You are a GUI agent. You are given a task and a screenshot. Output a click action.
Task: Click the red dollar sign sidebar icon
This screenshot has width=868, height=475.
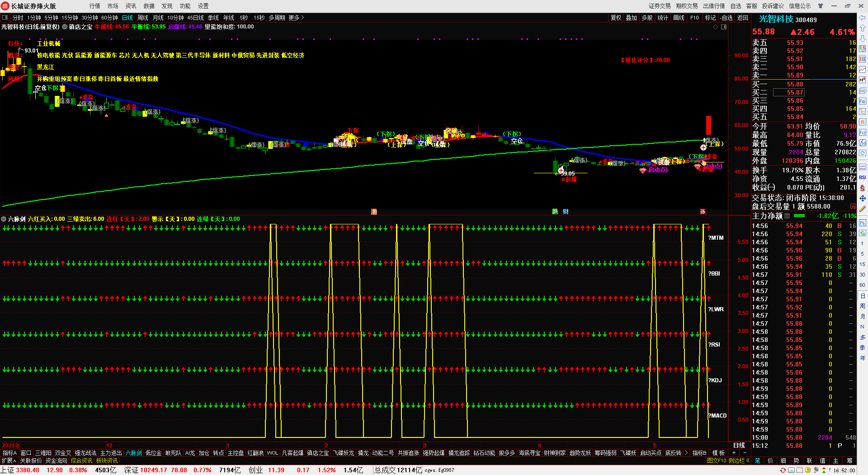click(863, 188)
